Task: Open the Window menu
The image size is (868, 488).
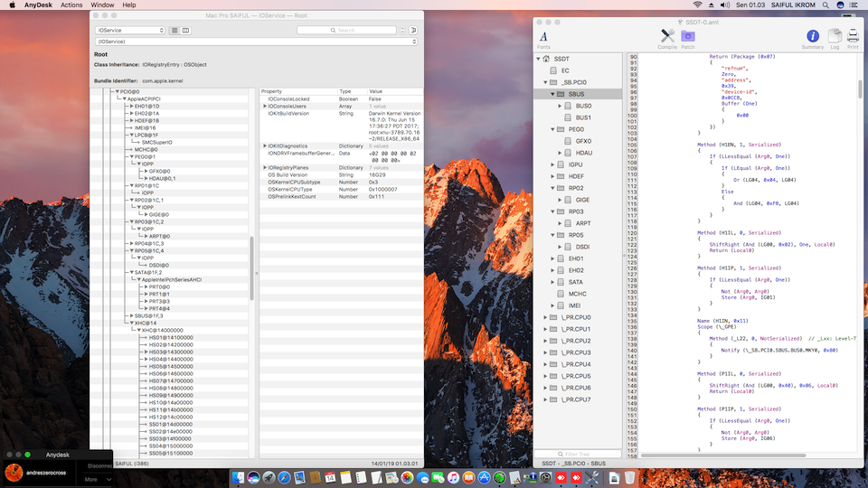Action: (x=102, y=5)
